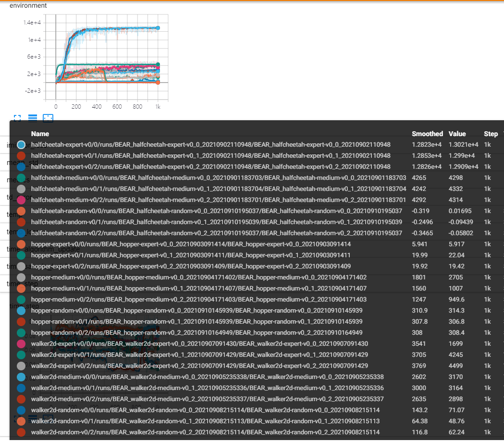Screen dimensions: 504x442
Task: Click the environment chart plot area
Action: pos(107,57)
